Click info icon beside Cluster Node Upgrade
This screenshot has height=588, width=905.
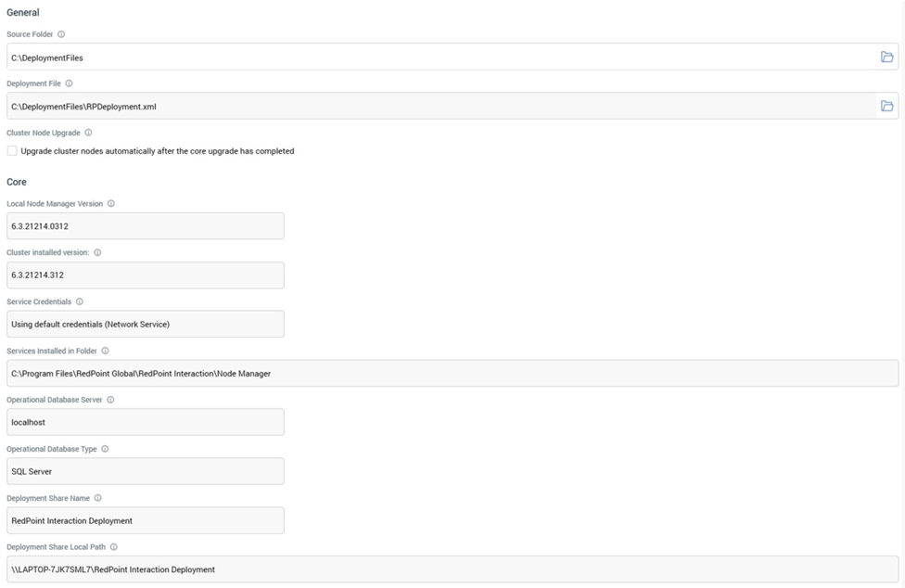(88, 133)
